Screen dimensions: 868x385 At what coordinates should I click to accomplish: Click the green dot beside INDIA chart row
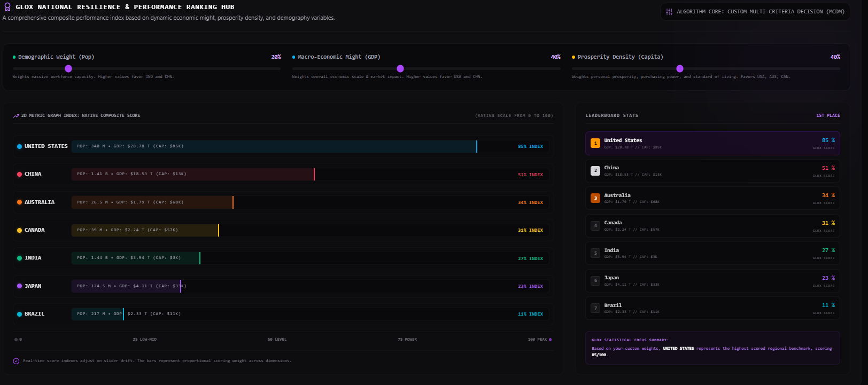20,258
